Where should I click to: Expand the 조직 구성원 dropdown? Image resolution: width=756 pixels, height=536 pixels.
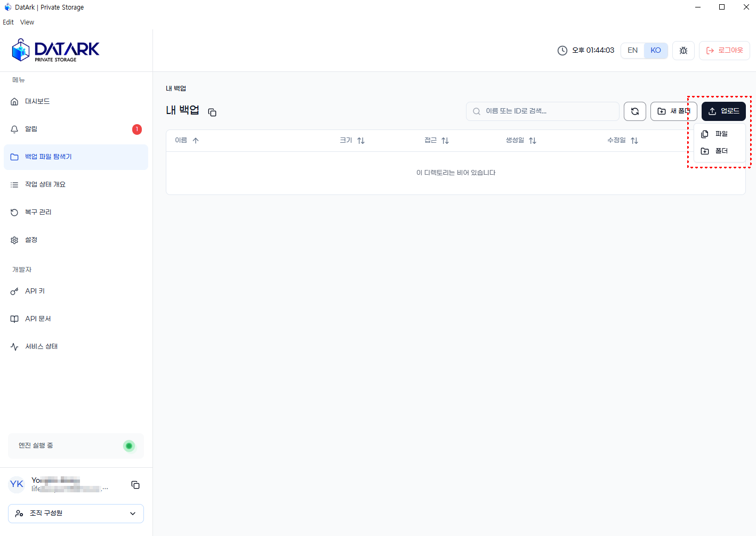click(76, 514)
